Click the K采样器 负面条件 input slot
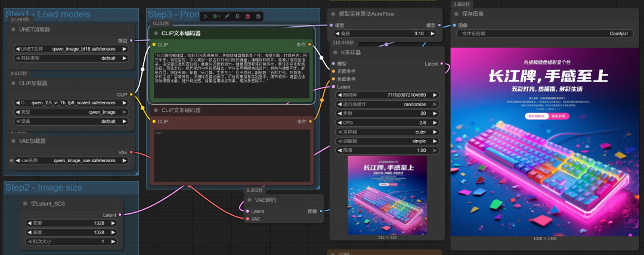 point(333,79)
